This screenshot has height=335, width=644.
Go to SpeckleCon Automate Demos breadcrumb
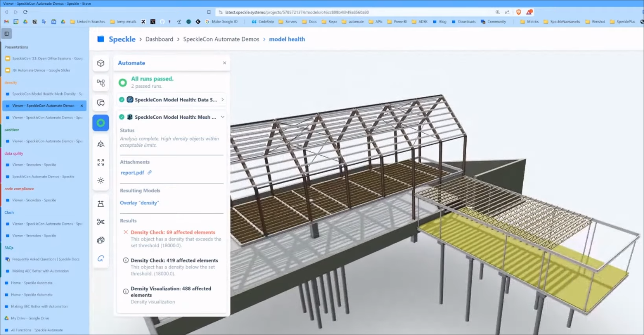point(221,39)
